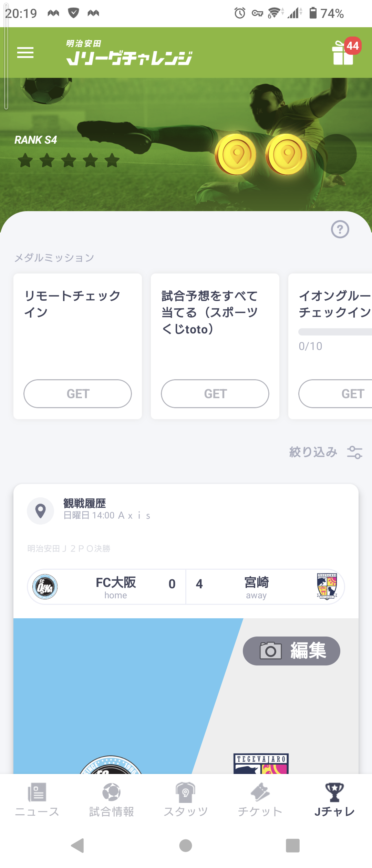
Task: Tap the 宮崎 team crest
Action: [327, 586]
